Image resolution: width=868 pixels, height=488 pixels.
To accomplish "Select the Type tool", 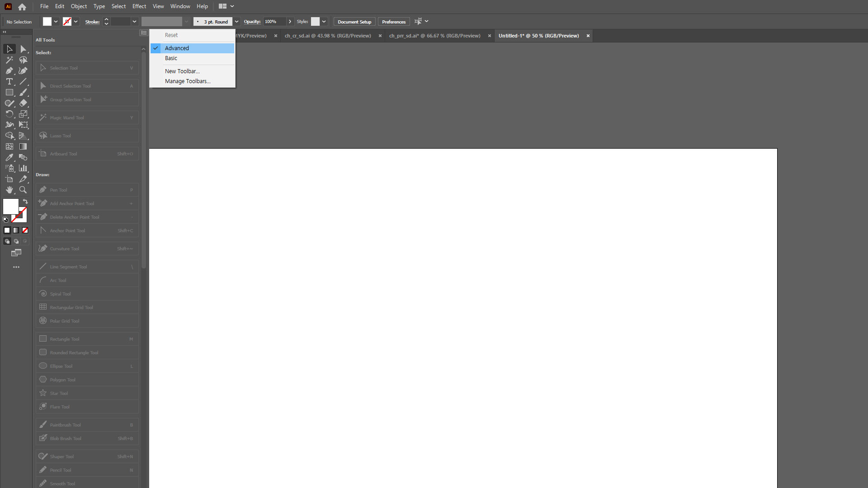I will [x=9, y=81].
